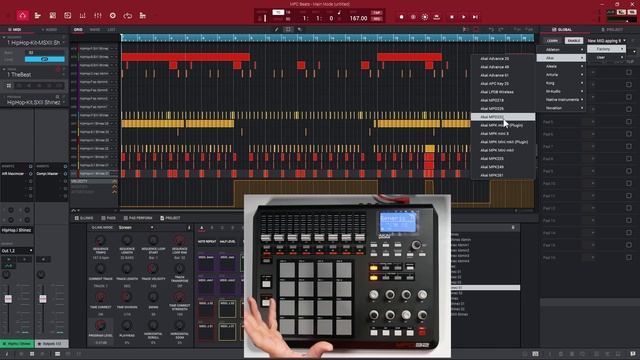Tick the checkbox on the Pad 16 row
This screenshot has height=360, width=640.
click(x=629, y=258)
